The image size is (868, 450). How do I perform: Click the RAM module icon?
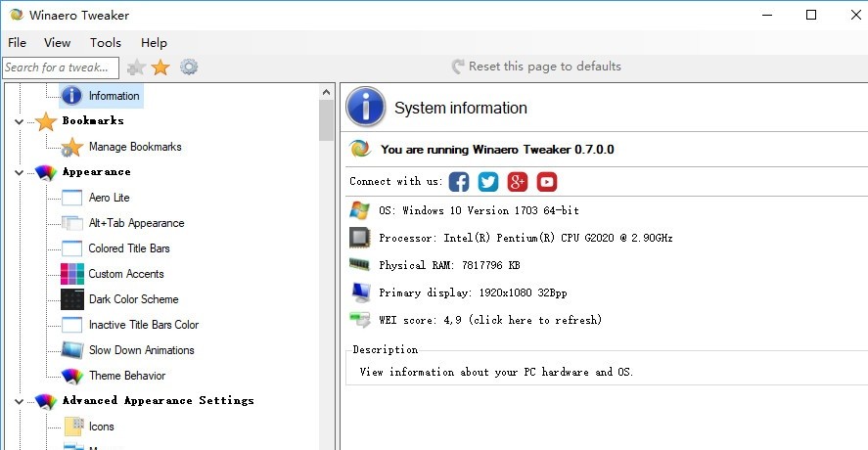point(360,264)
